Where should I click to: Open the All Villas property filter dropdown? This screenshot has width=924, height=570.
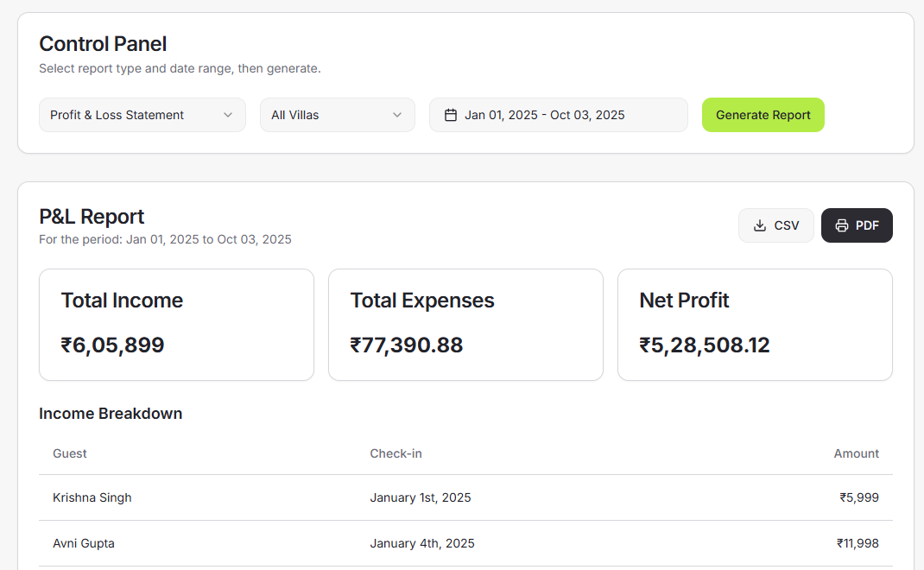click(x=337, y=114)
